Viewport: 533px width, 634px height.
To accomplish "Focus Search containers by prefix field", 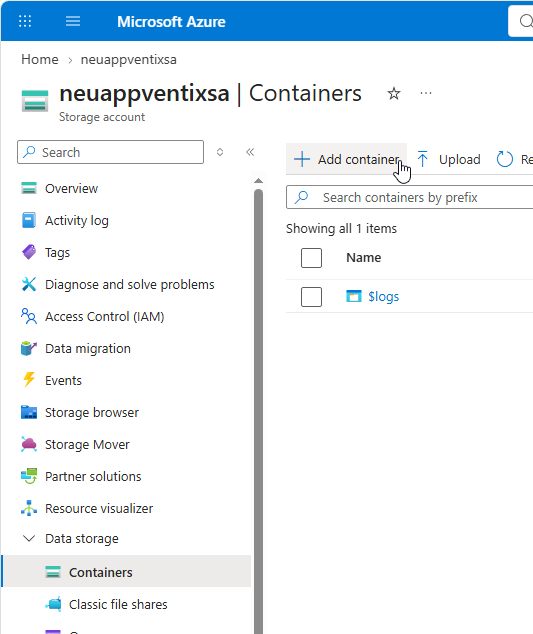I will point(409,197).
